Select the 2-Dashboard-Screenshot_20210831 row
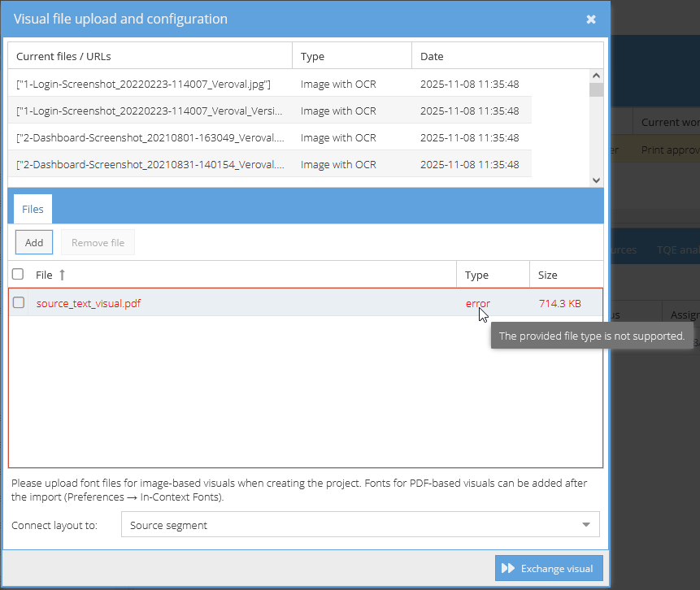The image size is (700, 590). (x=150, y=164)
